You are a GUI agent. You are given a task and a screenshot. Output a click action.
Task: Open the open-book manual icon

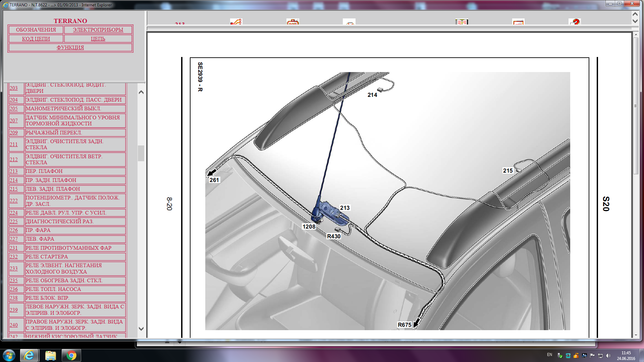[462, 22]
